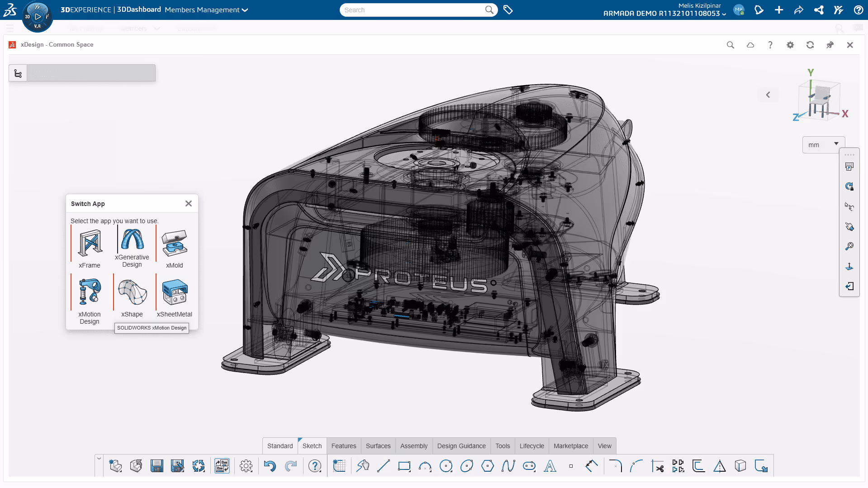
Task: Switch to the Surfaces tab
Action: tap(378, 446)
